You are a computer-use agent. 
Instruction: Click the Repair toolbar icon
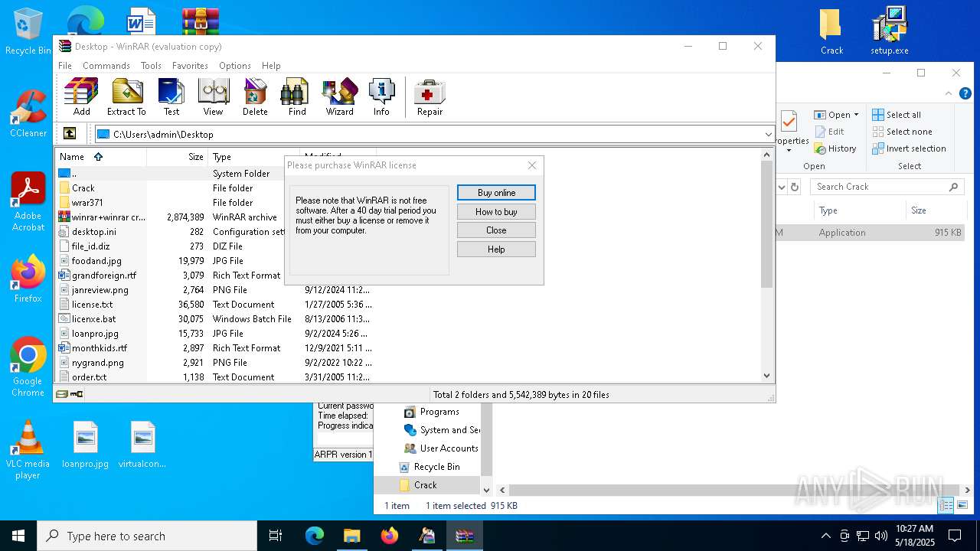430,96
